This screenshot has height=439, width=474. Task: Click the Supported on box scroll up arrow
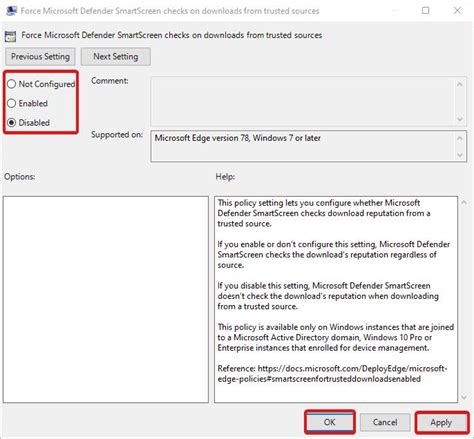[460, 138]
